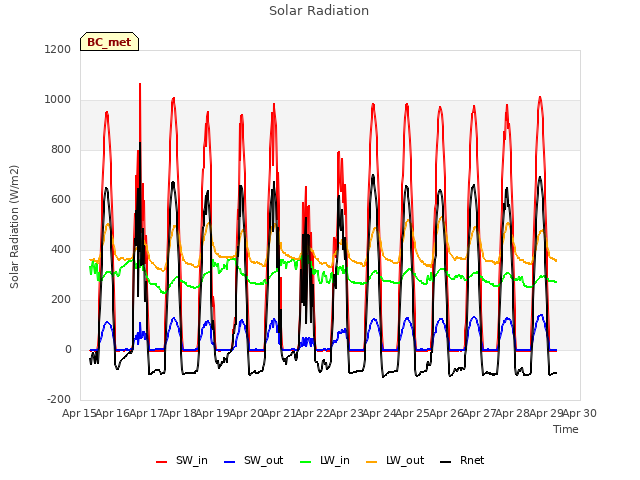
Task: Click the Apr 22 x-axis tick label
Action: [313, 413]
